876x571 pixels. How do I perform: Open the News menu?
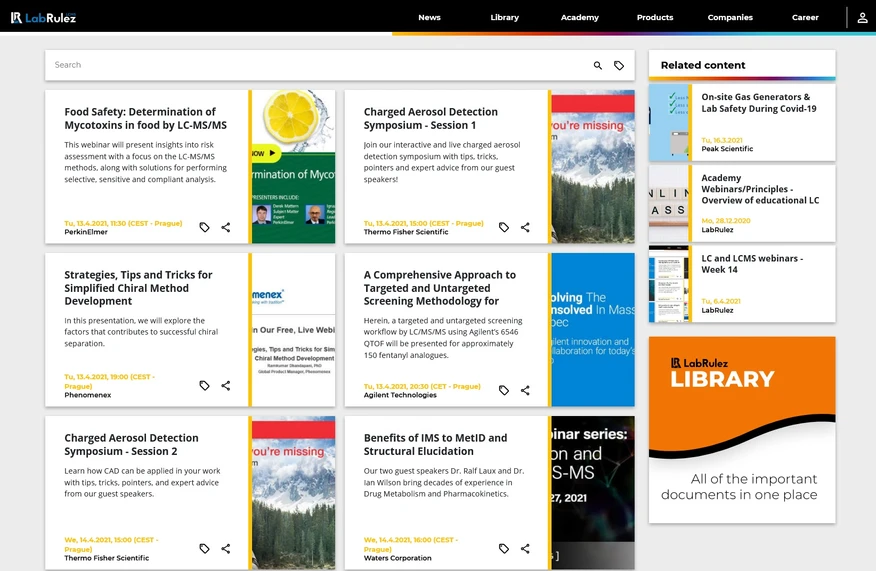click(x=429, y=17)
